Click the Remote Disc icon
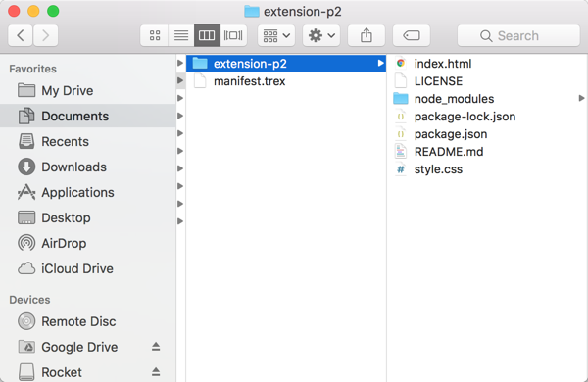This screenshot has width=588, height=382. [x=26, y=321]
